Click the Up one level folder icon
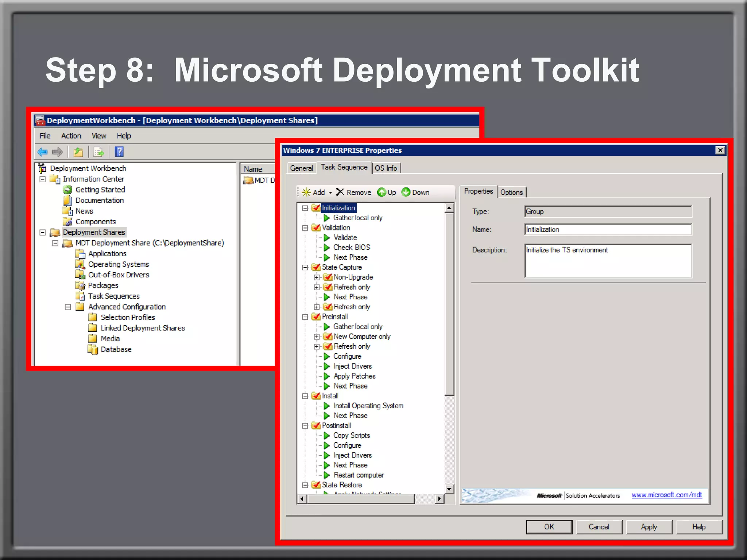This screenshot has width=747, height=560. 78,152
